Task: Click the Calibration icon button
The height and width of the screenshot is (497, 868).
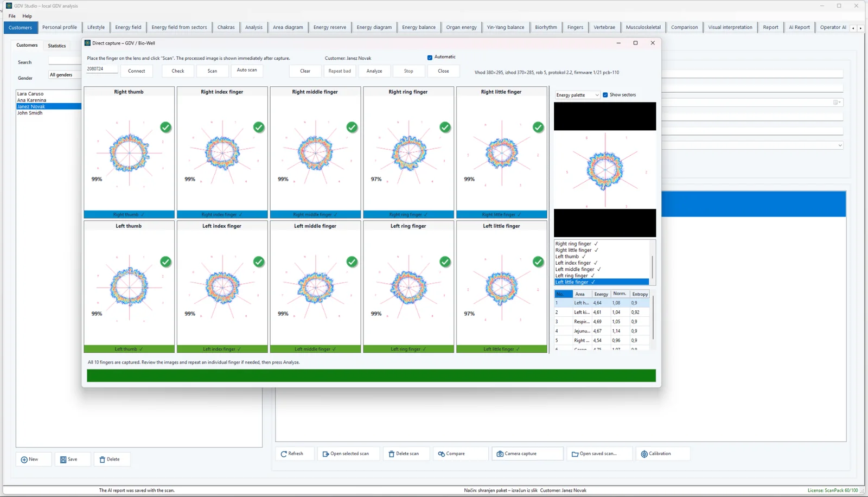Action: [x=644, y=454]
